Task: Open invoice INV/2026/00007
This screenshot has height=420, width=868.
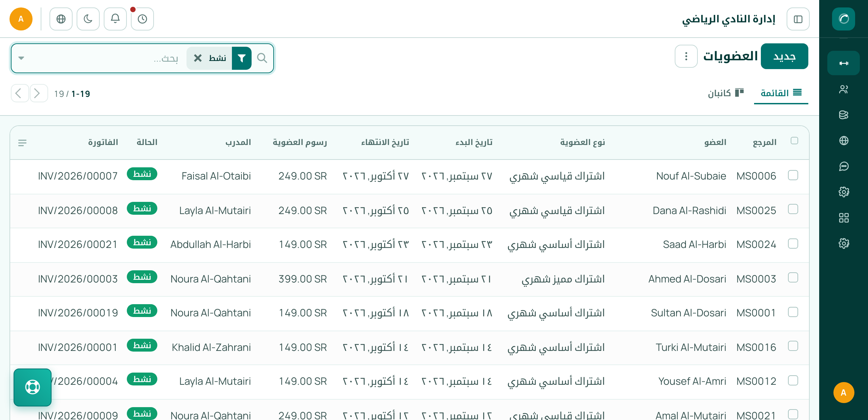Action: click(x=78, y=176)
